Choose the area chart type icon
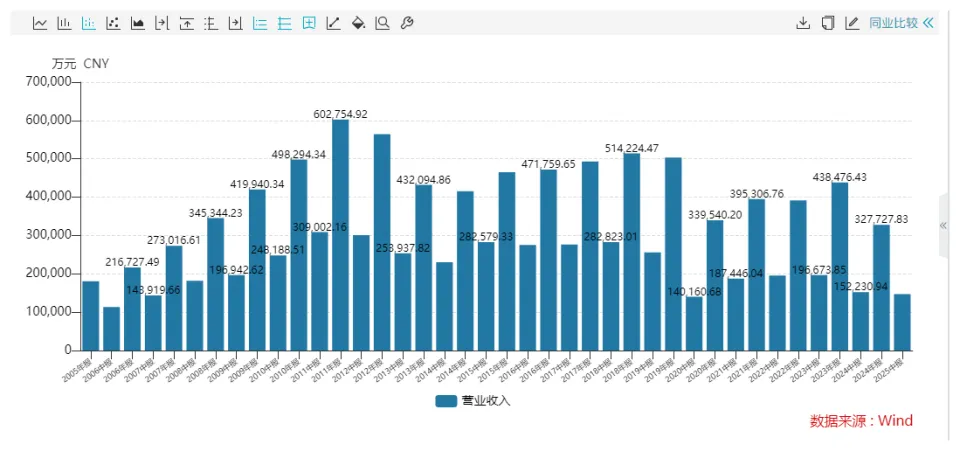 coord(138,23)
